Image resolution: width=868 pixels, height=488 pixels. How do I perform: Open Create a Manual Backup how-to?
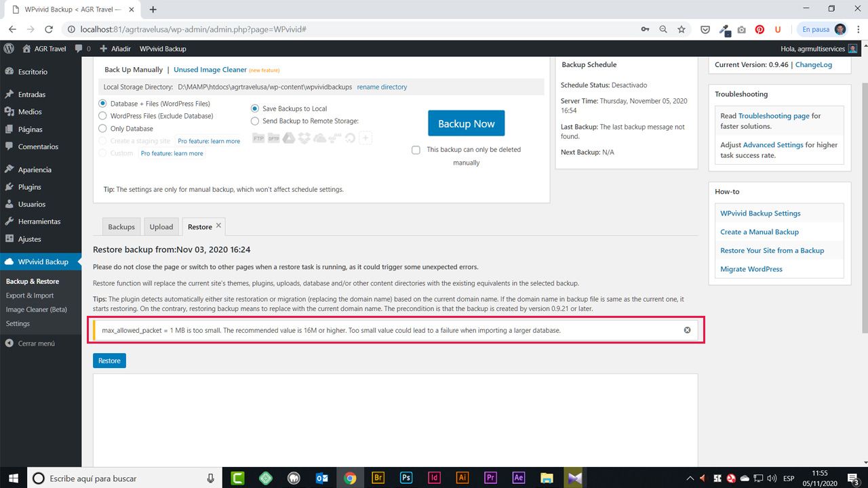pos(759,232)
